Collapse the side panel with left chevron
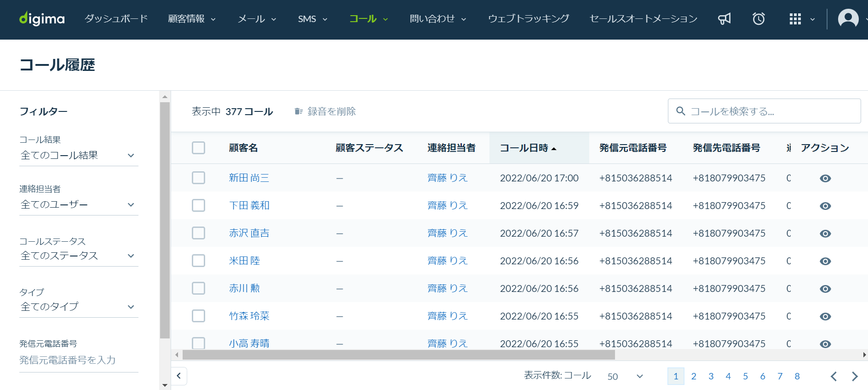The image size is (868, 390). click(x=179, y=376)
